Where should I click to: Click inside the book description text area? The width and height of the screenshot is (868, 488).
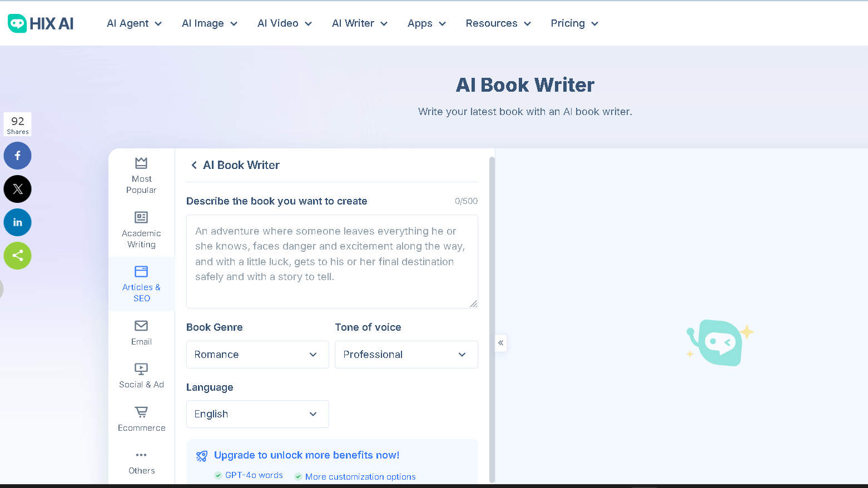[x=331, y=261]
